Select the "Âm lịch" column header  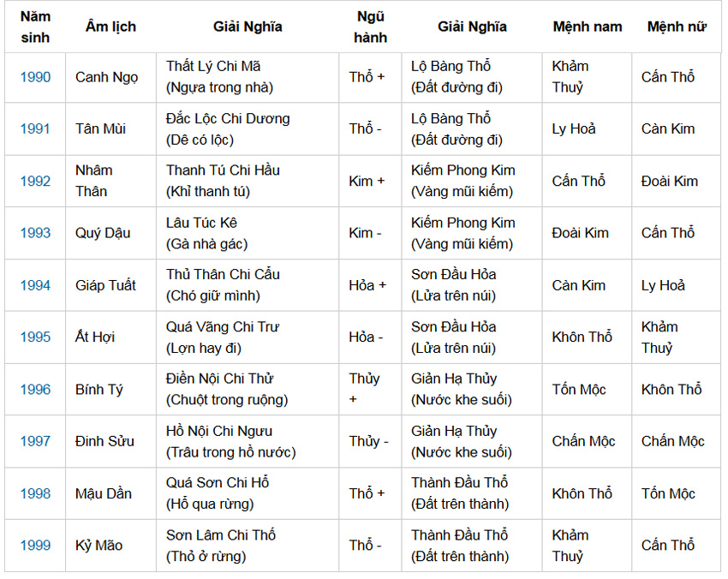point(110,27)
